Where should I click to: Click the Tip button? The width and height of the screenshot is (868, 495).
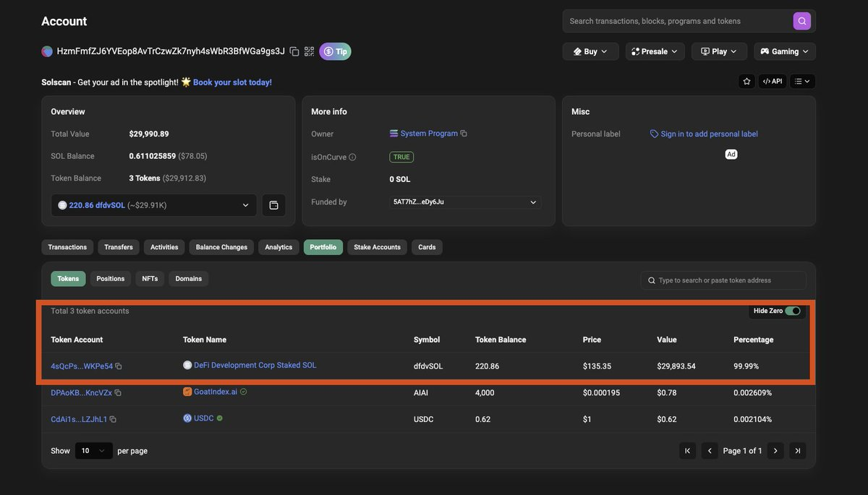[335, 51]
